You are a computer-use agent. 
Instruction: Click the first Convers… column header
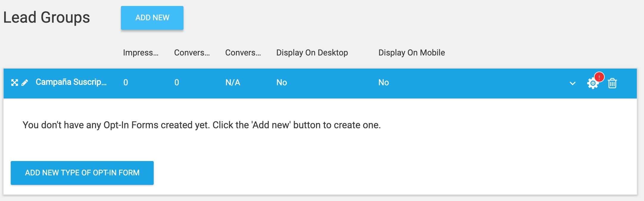[192, 53]
